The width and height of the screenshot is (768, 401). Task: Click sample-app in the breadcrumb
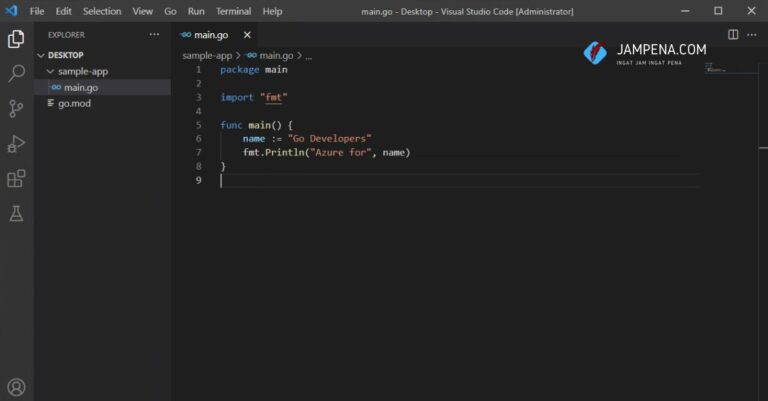pos(207,56)
